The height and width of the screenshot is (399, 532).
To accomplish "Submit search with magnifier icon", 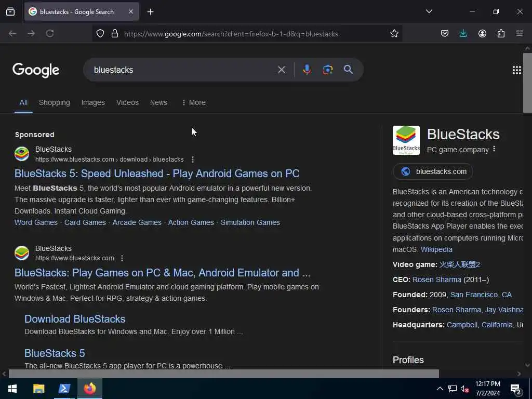I will coord(348,70).
